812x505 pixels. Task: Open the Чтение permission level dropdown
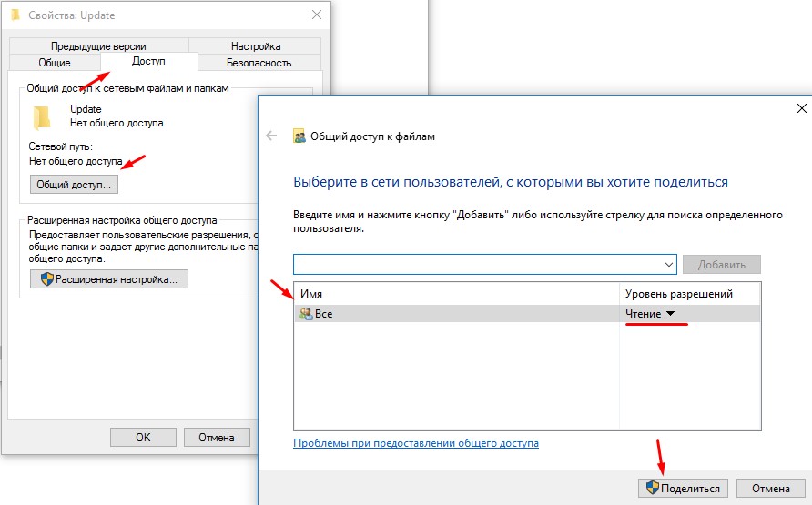click(650, 314)
